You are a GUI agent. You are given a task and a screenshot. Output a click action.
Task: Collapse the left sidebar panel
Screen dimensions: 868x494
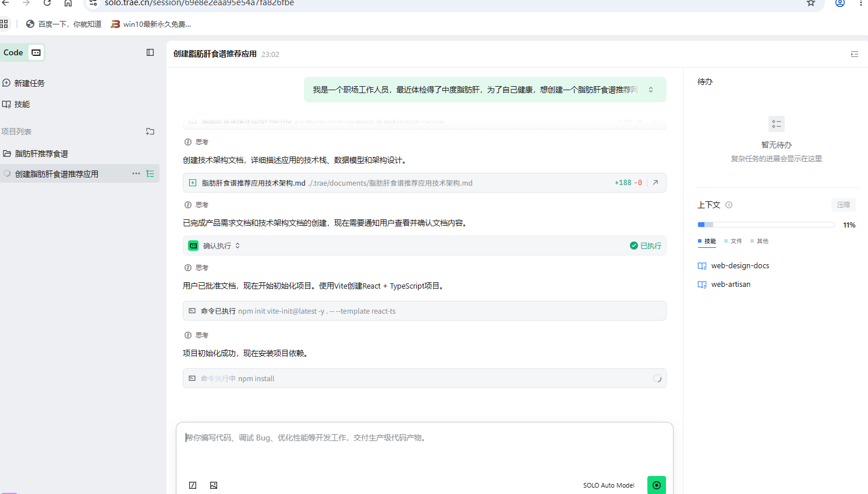click(x=150, y=52)
